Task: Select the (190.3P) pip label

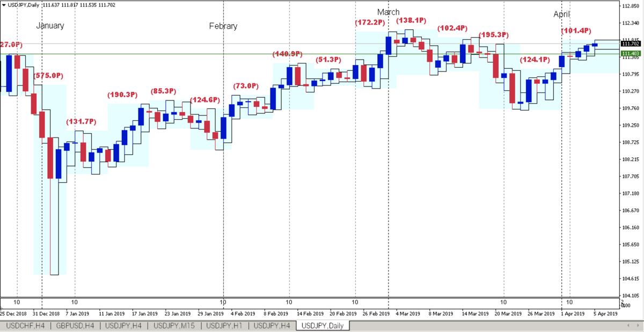Action: click(x=123, y=95)
